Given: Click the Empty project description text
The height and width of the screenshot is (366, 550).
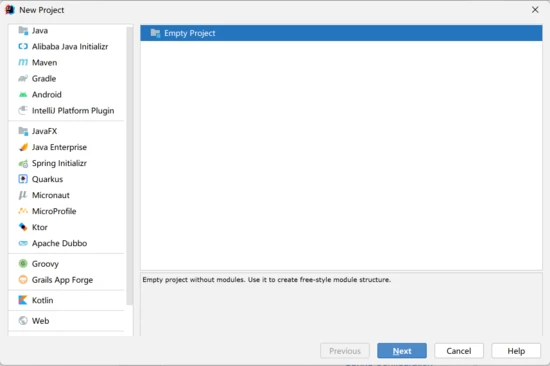Looking at the screenshot, I should (267, 280).
